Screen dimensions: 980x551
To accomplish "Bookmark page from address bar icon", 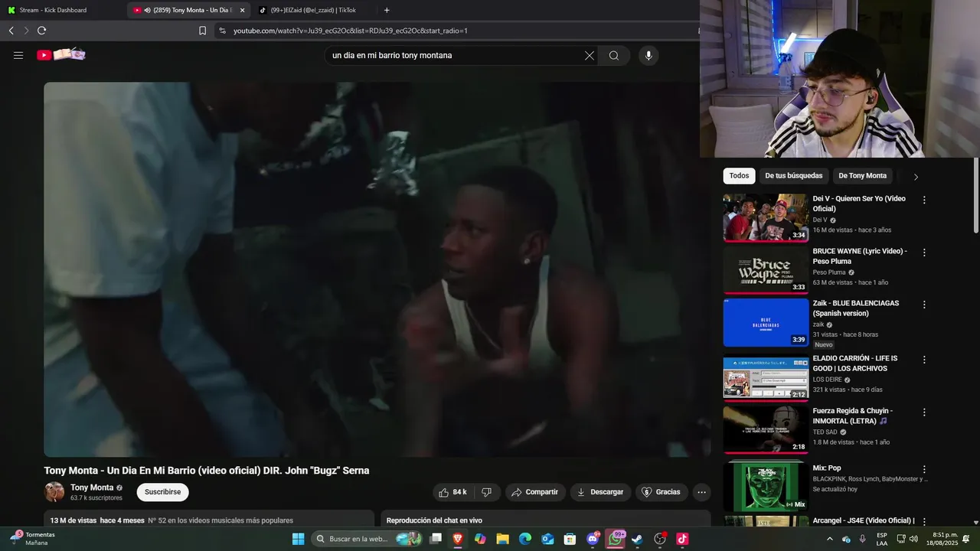I will coord(202,31).
